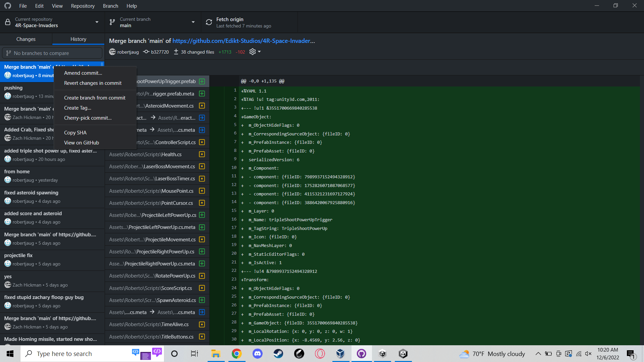Screen dimensions: 644x362
Task: Click the branch icon beside Current branch
Action: [x=112, y=22]
